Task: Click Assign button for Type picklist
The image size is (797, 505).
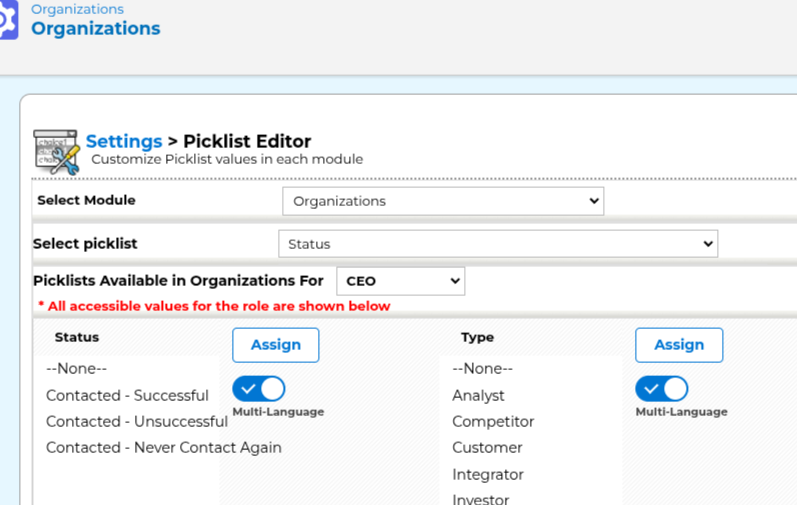Action: [679, 345]
